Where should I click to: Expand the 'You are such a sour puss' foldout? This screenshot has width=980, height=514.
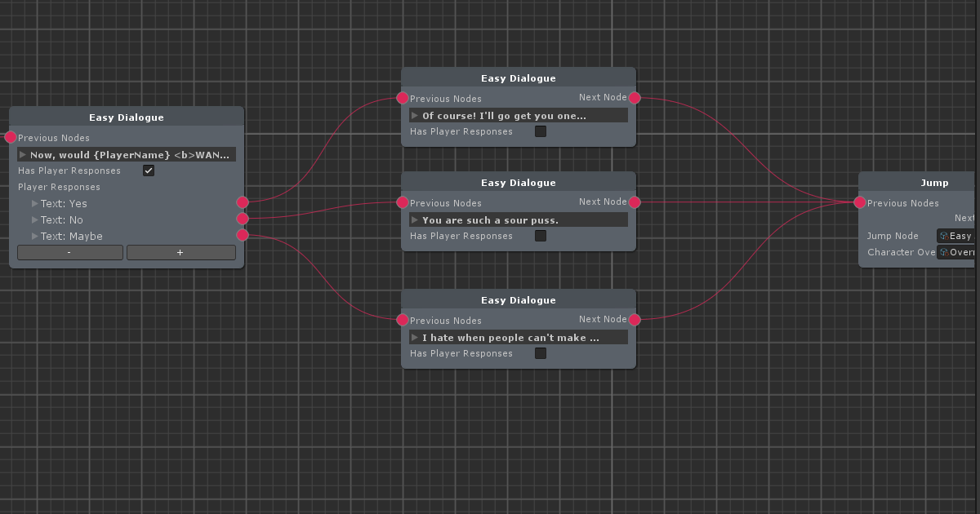[x=415, y=219]
